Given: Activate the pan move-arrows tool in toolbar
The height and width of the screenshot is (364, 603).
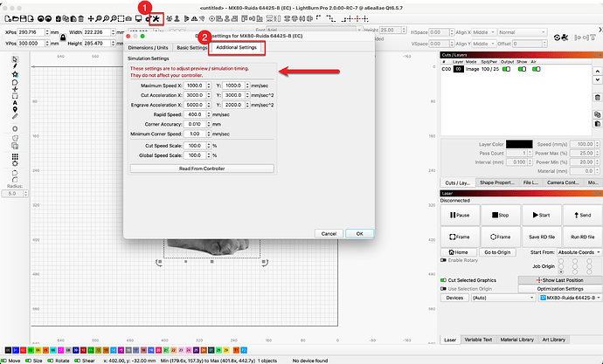Looking at the screenshot, I should (91, 18).
